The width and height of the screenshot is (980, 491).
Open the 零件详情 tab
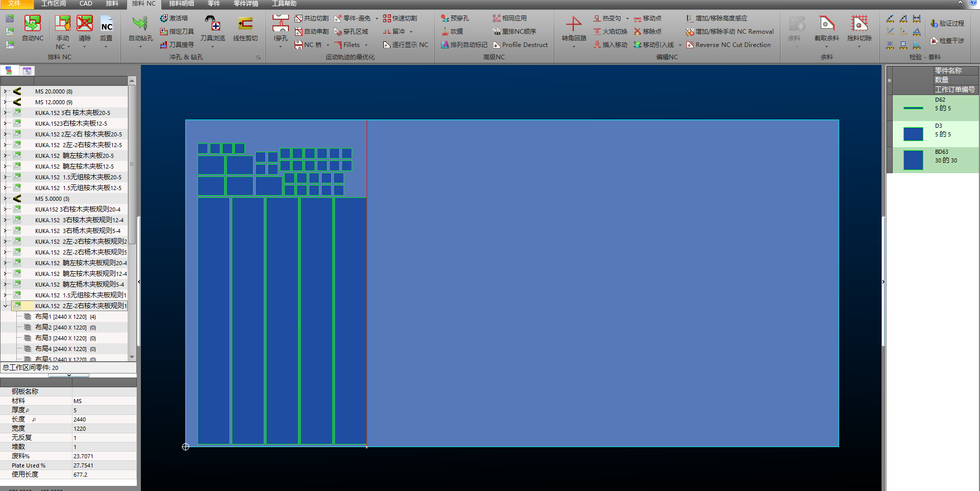tap(246, 4)
